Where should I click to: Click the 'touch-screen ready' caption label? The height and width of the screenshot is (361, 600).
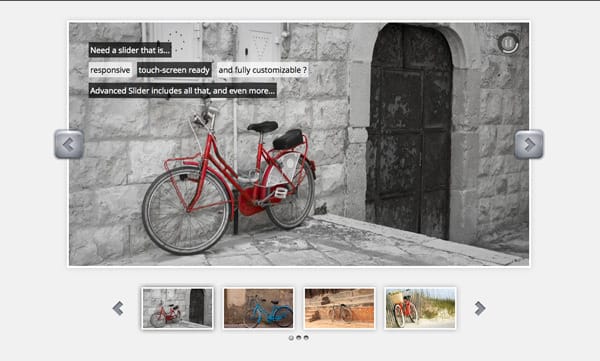click(x=174, y=70)
